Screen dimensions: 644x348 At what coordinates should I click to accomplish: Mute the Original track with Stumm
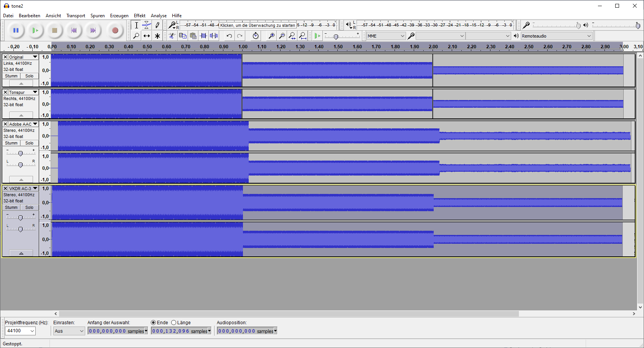(11, 76)
